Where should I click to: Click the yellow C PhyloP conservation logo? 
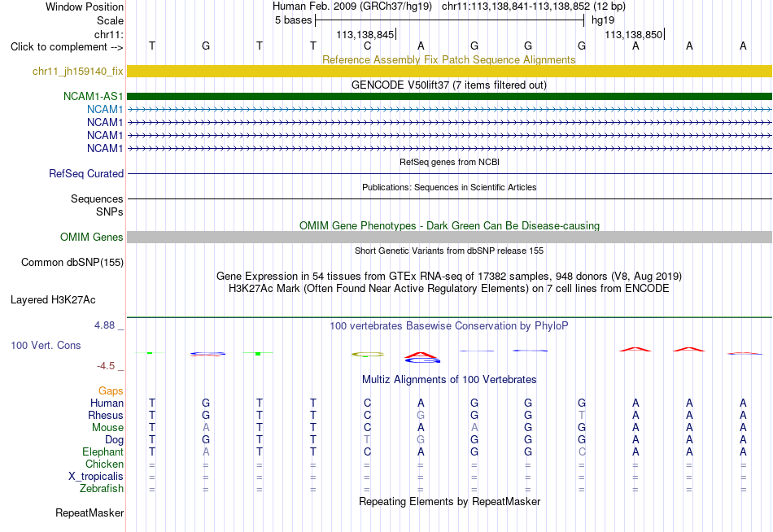pyautogui.click(x=368, y=354)
